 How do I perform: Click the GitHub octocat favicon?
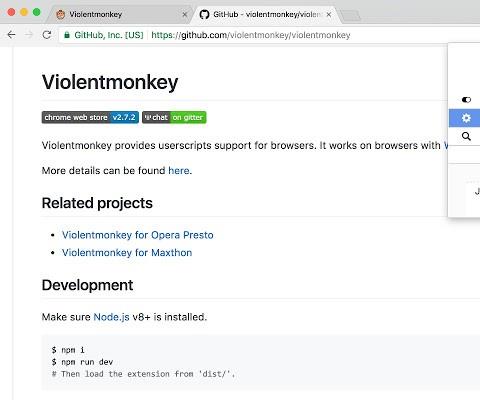tap(204, 14)
